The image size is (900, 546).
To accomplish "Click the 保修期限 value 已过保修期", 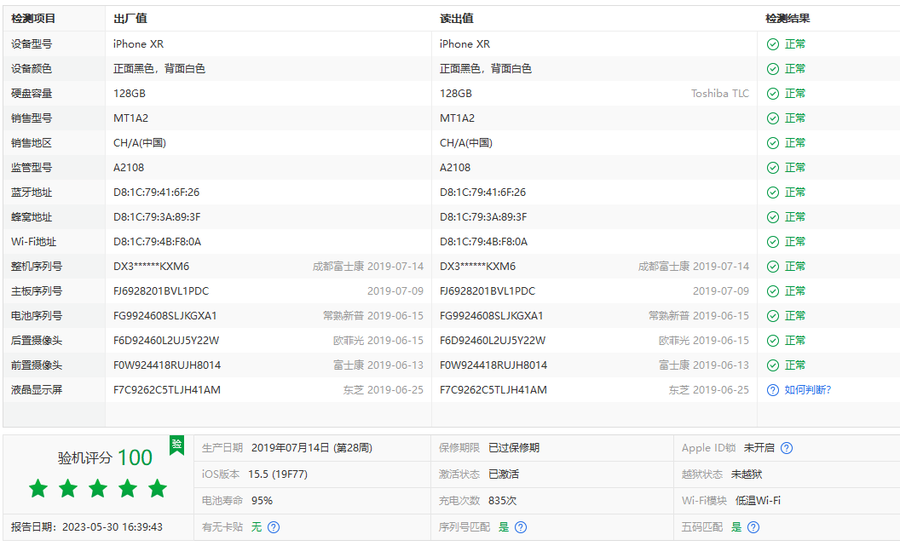I will [514, 448].
